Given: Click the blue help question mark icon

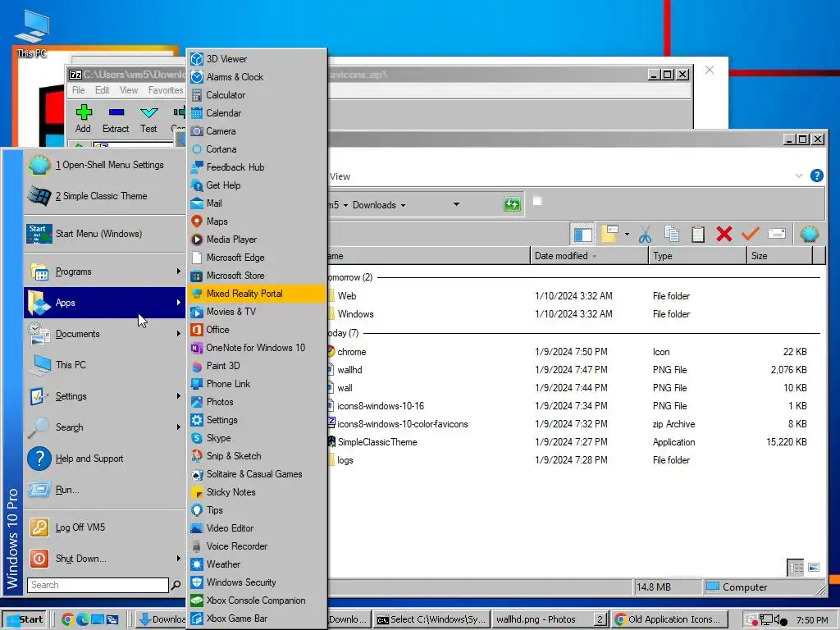Looking at the screenshot, I should (x=816, y=176).
